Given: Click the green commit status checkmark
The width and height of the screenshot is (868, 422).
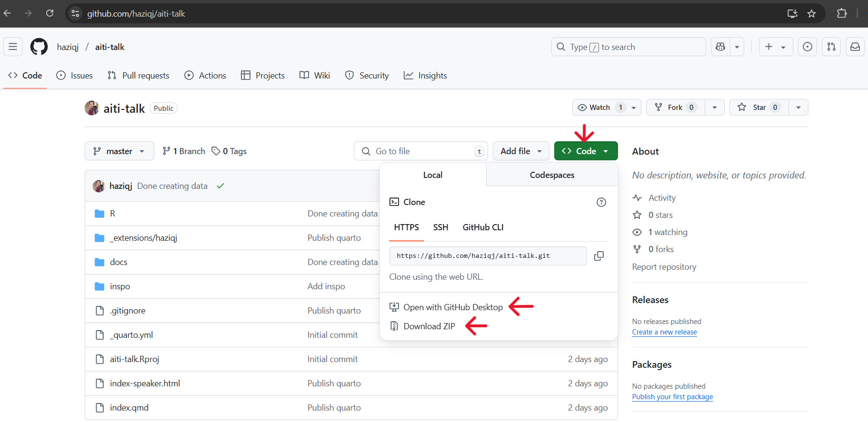Looking at the screenshot, I should [x=220, y=186].
